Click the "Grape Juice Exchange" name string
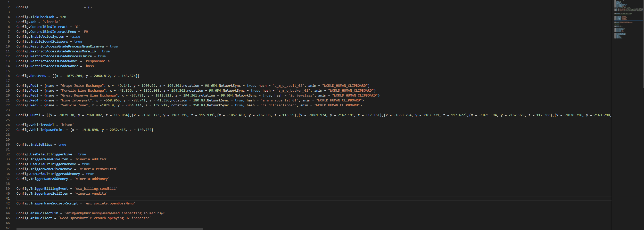644x230 pixels. 82,86
